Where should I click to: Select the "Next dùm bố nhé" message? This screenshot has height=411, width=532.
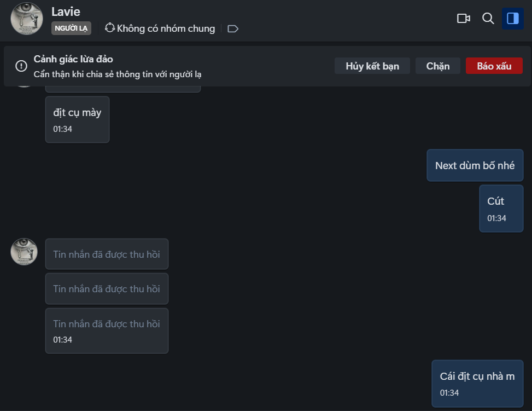pos(475,165)
